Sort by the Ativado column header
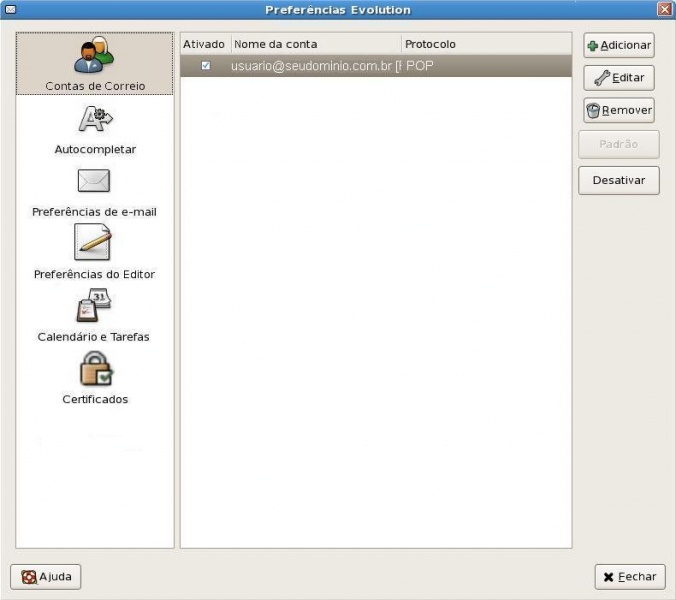676x600 pixels. click(x=206, y=44)
